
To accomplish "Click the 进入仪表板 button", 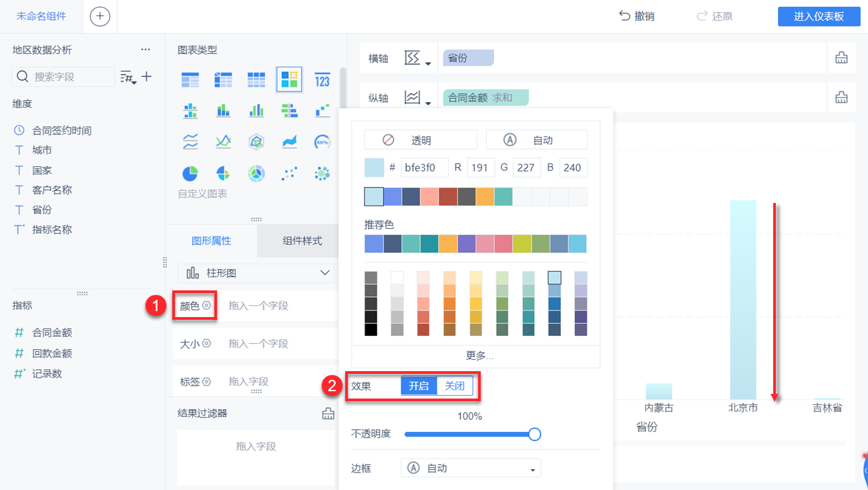I will (819, 16).
